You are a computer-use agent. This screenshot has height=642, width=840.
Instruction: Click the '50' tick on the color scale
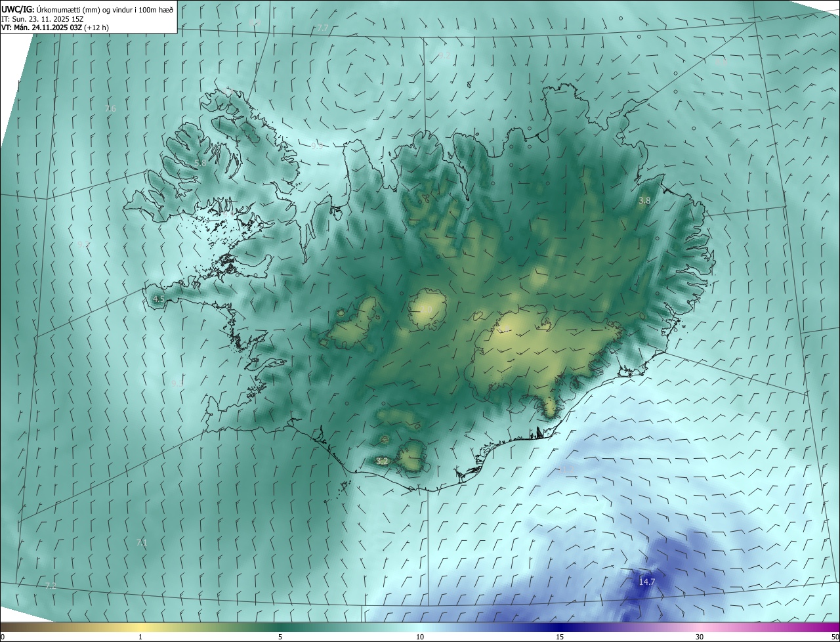835,637
